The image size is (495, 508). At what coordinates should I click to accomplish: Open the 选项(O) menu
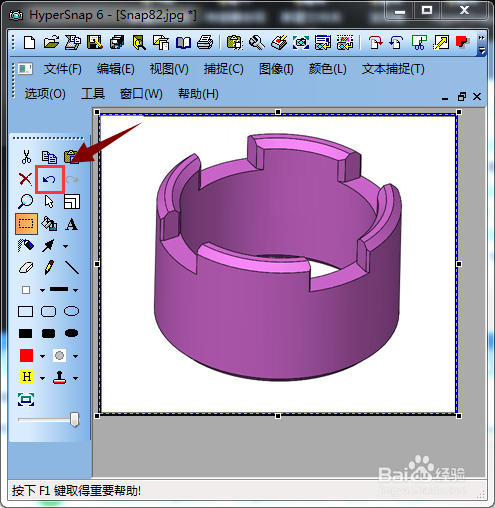[45, 94]
